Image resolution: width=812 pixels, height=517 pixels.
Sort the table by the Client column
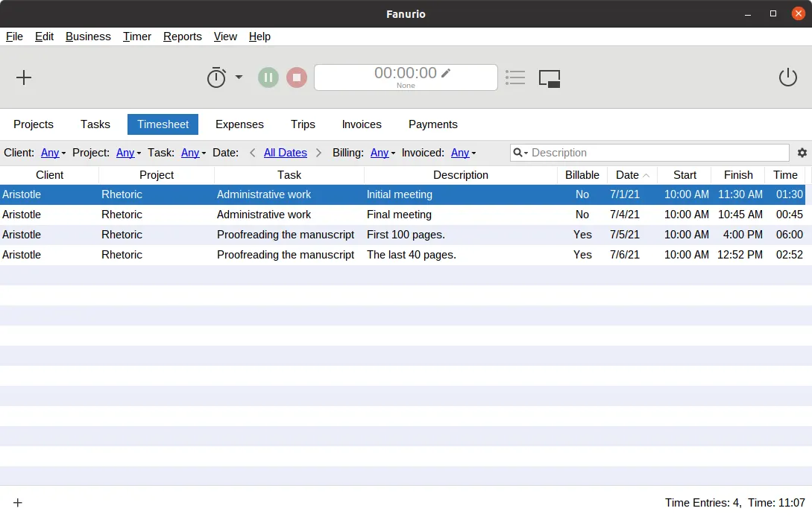pos(50,175)
